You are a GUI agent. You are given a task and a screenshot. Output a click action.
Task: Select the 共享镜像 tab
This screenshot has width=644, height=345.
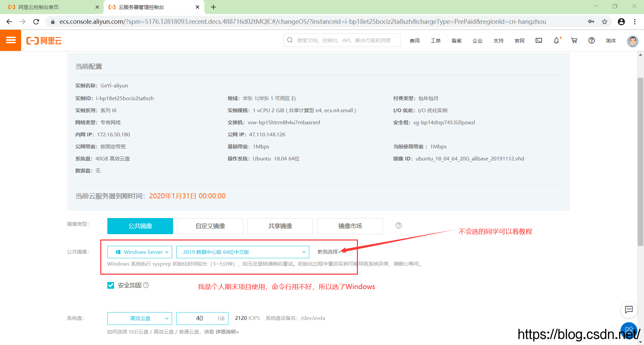click(x=280, y=226)
